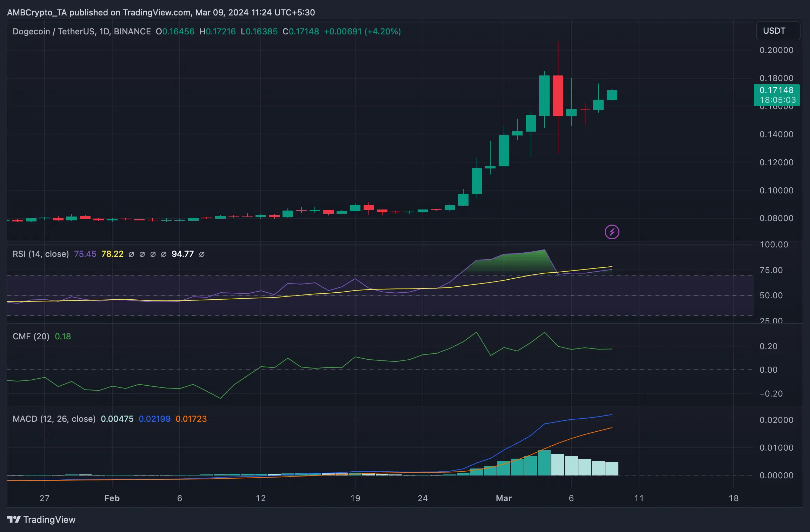Click the third ø icon in the RSI legend
The height and width of the screenshot is (532, 810).
pos(153,254)
